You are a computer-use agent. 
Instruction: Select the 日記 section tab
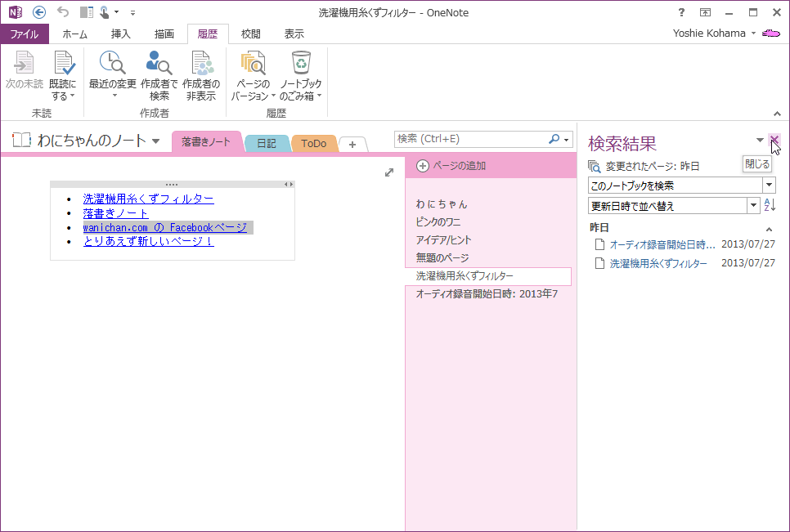[267, 144]
